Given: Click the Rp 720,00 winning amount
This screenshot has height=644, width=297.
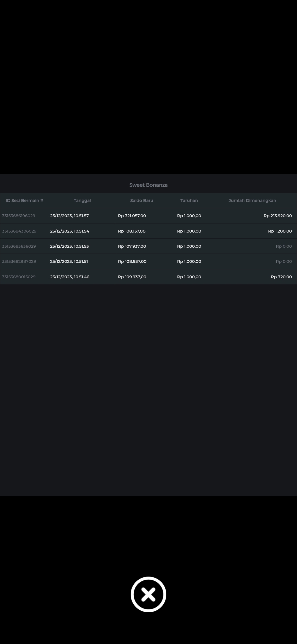Looking at the screenshot, I should point(281,277).
